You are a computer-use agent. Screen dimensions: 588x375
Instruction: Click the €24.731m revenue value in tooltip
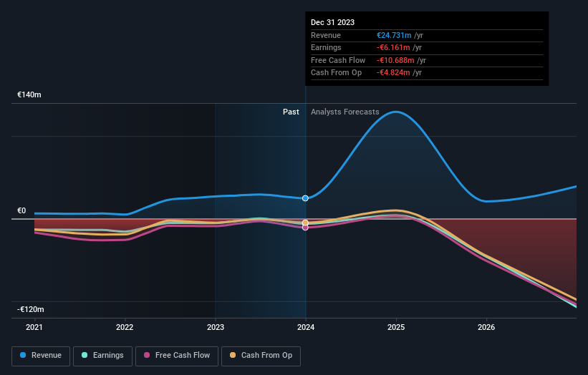pos(394,35)
